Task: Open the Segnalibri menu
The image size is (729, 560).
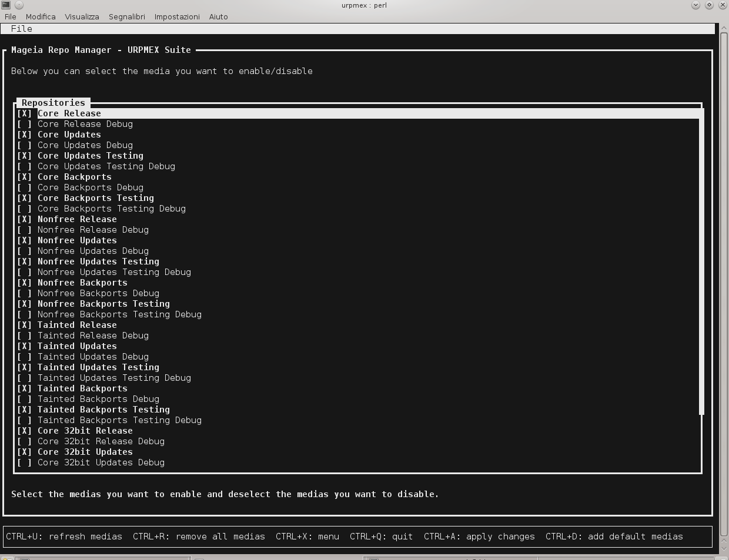Action: (x=126, y=16)
